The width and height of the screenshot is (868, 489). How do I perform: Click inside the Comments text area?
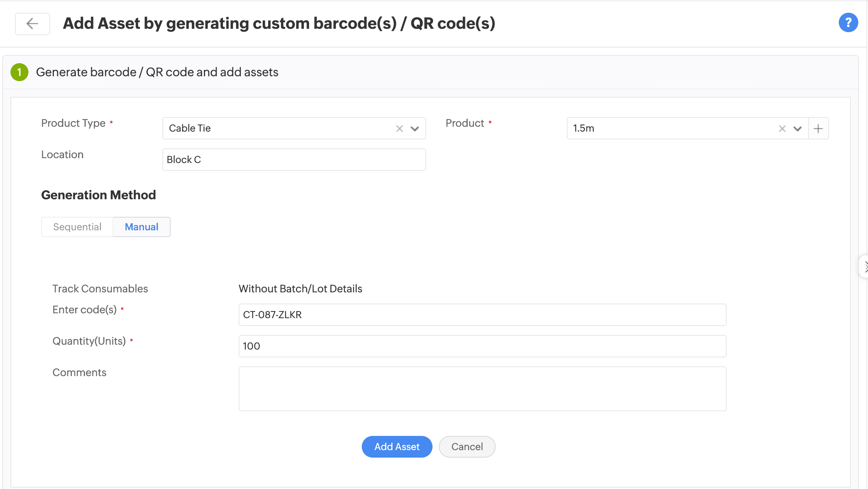coord(482,389)
